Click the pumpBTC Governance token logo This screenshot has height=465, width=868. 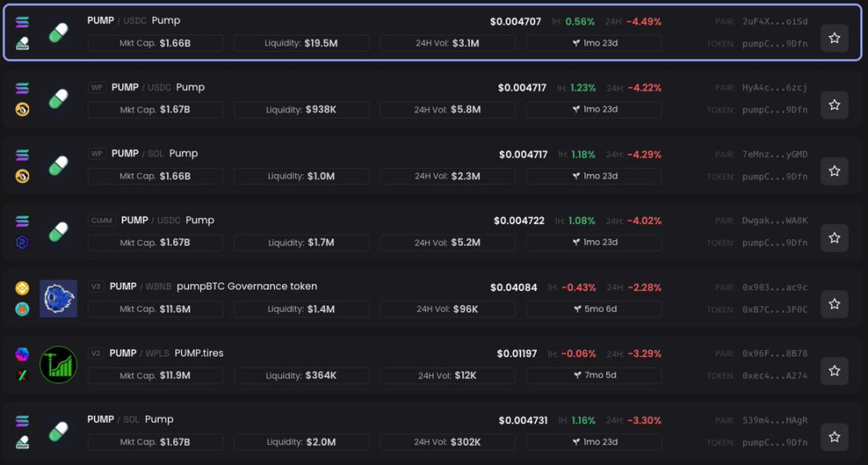coord(58,298)
